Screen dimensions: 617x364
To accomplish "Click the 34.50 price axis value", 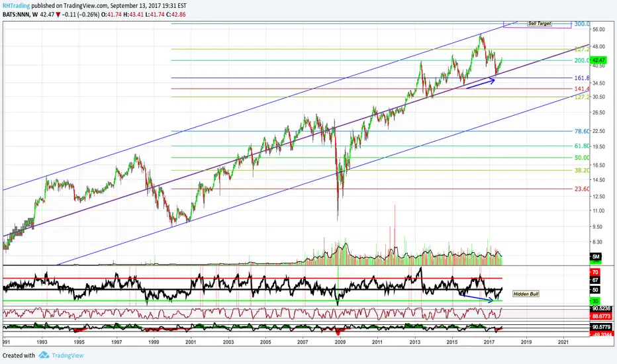I will click(598, 83).
